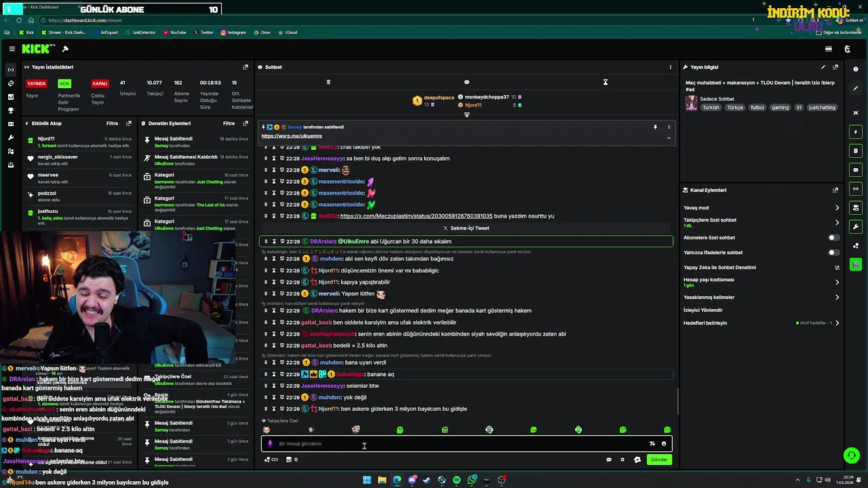This screenshot has width=868, height=488.
Task: Pop out the Kanal Eylemleri panel
Action: pos(835,190)
